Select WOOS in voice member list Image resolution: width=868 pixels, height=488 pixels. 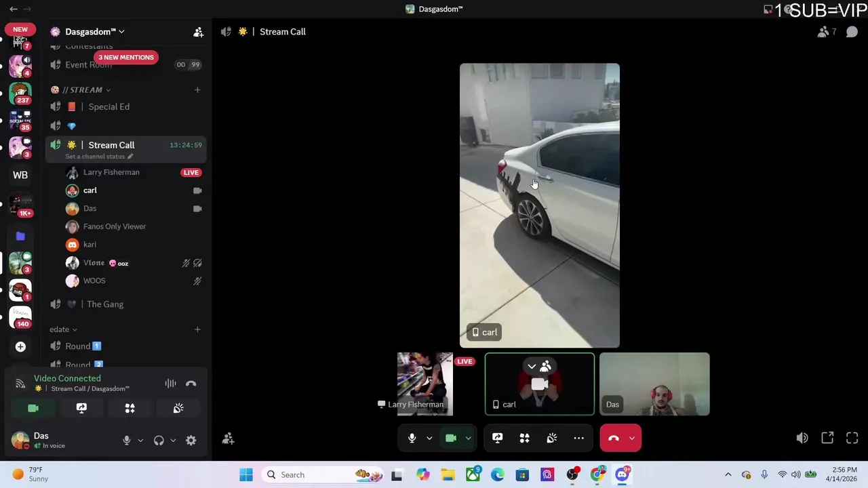click(x=94, y=281)
